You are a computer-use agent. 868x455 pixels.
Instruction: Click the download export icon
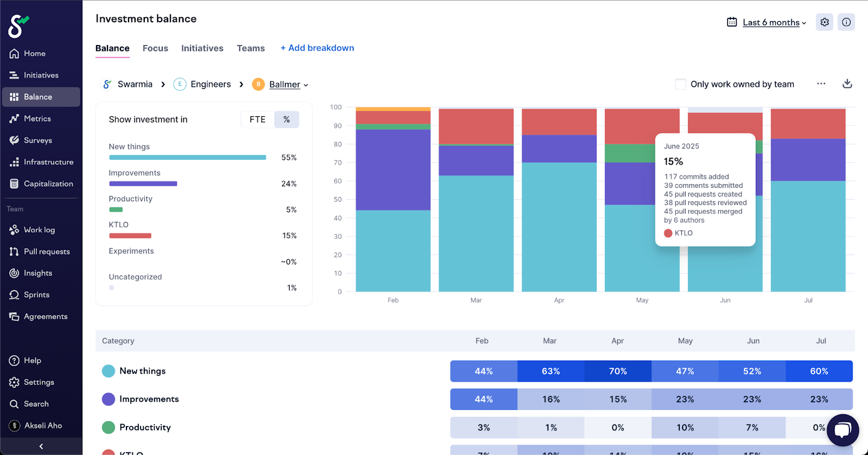pos(847,84)
